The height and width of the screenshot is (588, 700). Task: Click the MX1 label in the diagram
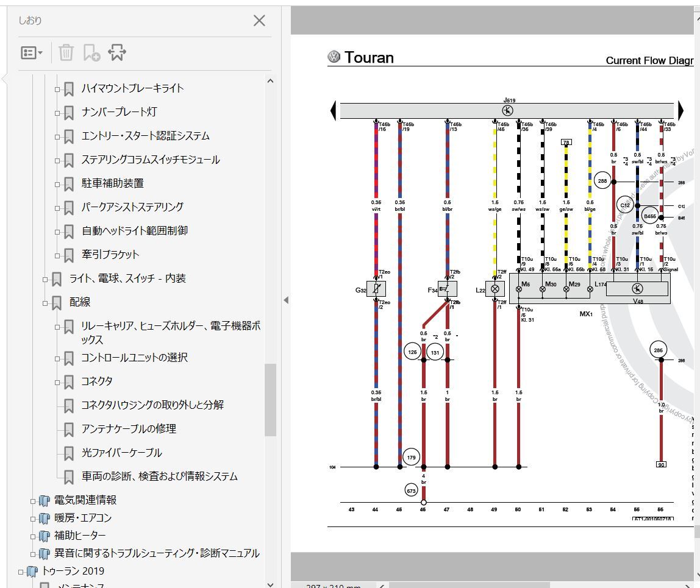pos(586,314)
